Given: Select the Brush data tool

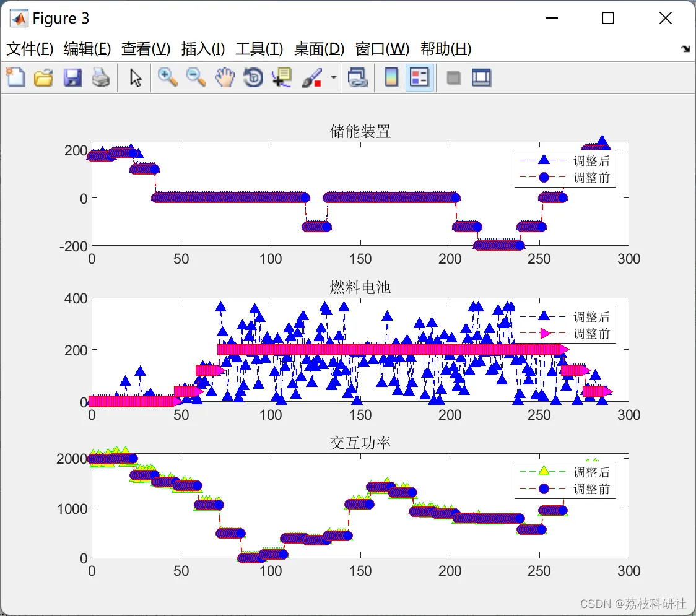Looking at the screenshot, I should click(x=313, y=78).
